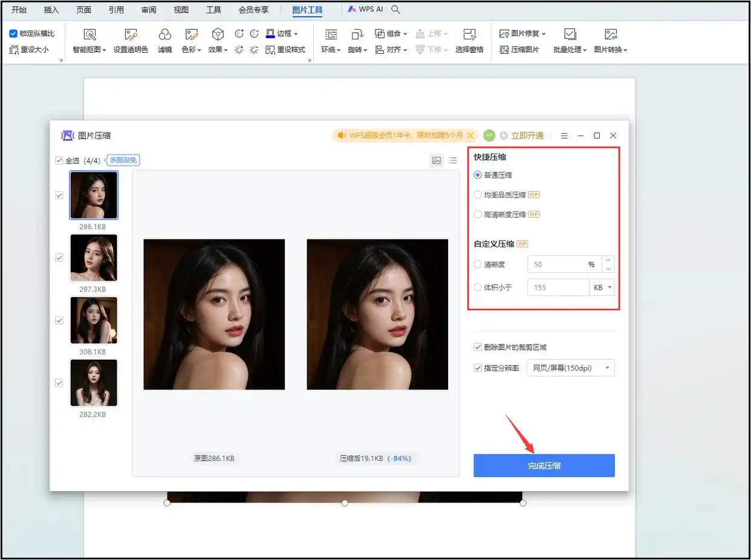Image resolution: width=751 pixels, height=560 pixels.
Task: Toggle the 锁定纵横比 lock aspect ratio checkbox
Action: coord(13,34)
